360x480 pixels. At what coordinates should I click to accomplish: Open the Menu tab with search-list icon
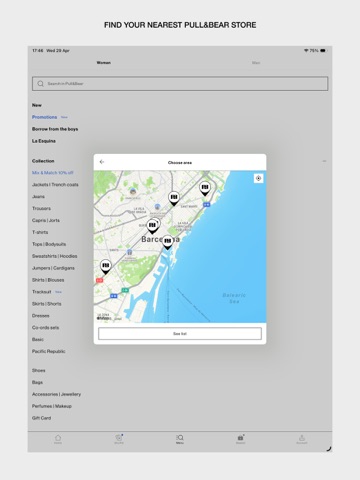(x=180, y=439)
